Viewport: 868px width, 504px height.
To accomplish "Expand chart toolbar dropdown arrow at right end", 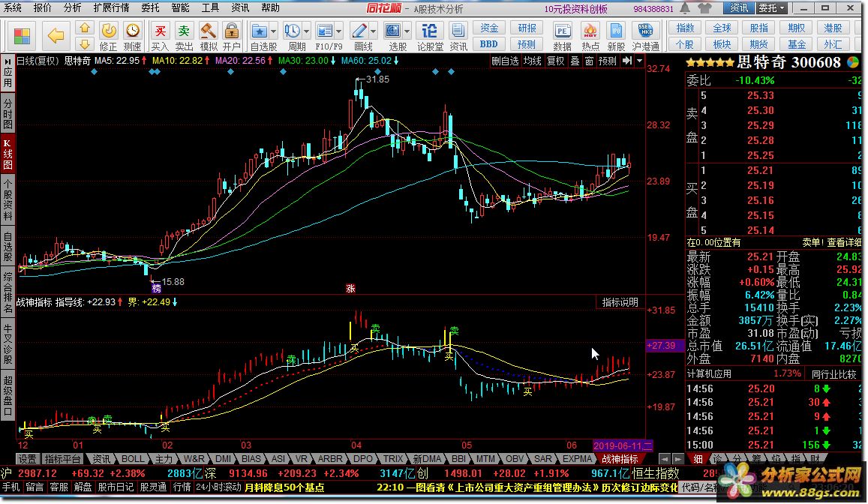I will tap(639, 61).
